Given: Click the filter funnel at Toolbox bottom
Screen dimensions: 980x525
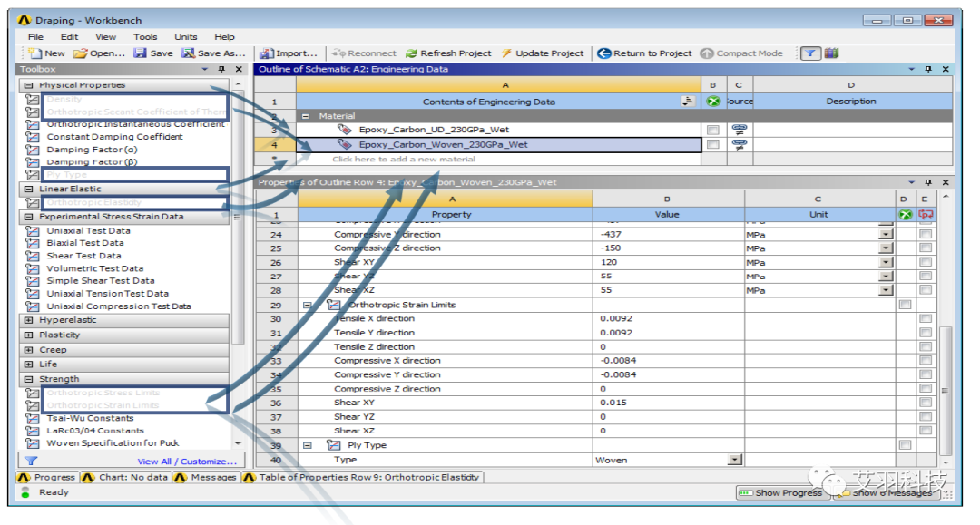Looking at the screenshot, I should (31, 461).
